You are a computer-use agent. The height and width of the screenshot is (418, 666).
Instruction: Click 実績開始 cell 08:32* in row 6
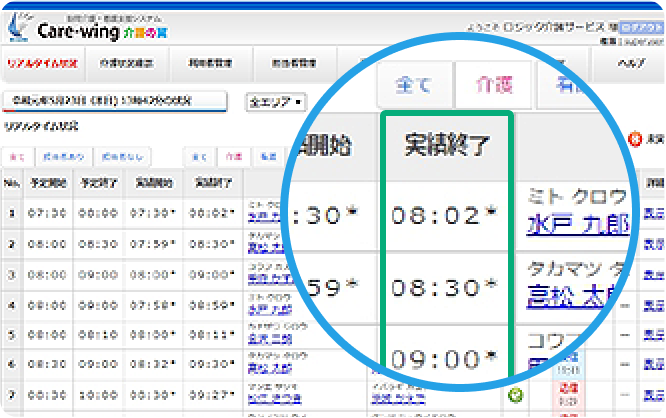pos(153,364)
